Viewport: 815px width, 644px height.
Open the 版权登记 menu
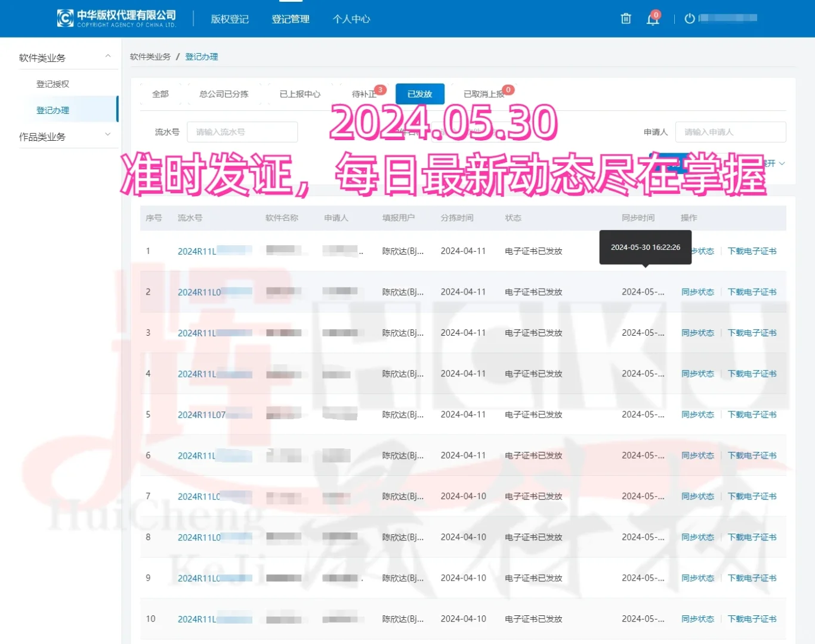click(229, 18)
